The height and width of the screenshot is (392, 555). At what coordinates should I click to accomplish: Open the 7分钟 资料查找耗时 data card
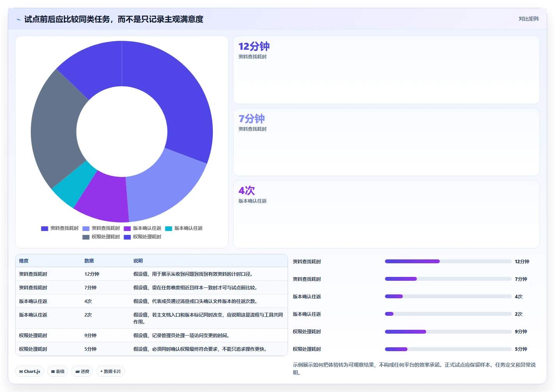click(386, 142)
